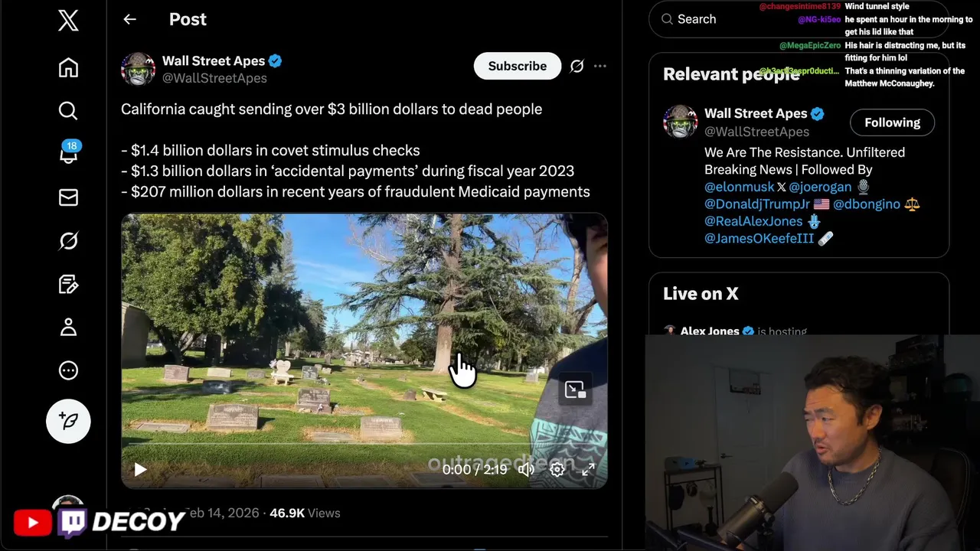Subscribe to Wall Street Apes
980x551 pixels.
(x=518, y=66)
